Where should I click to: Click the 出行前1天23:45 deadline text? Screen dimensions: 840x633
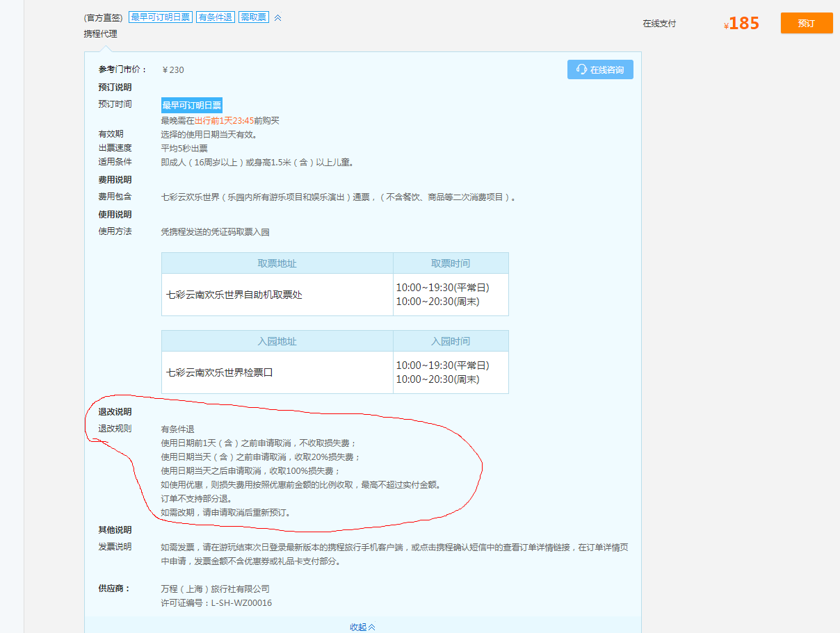click(224, 120)
